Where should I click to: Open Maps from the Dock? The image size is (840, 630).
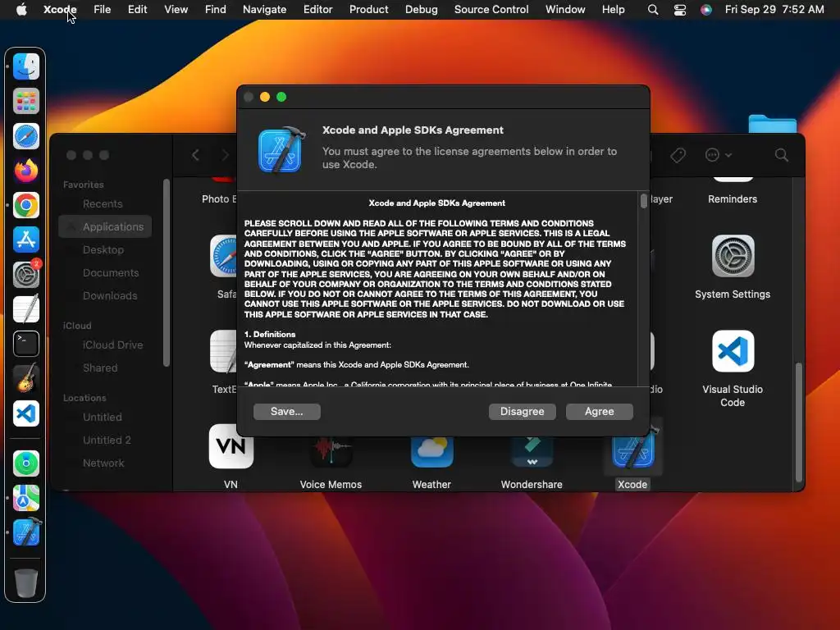[25, 498]
